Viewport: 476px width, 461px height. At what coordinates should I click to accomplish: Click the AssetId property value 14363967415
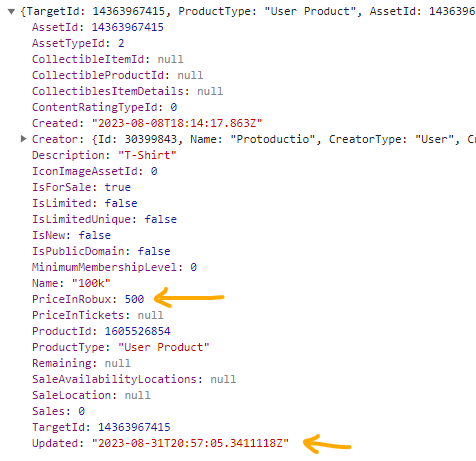click(128, 27)
